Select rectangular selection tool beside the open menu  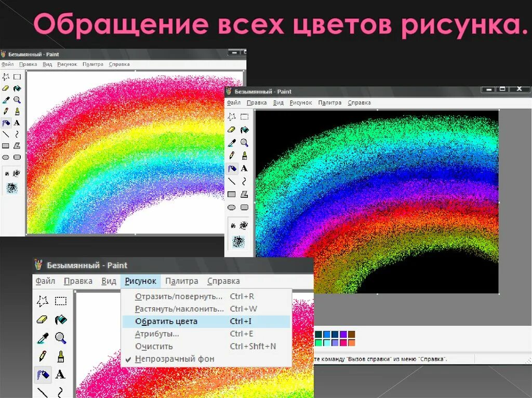[61, 300]
